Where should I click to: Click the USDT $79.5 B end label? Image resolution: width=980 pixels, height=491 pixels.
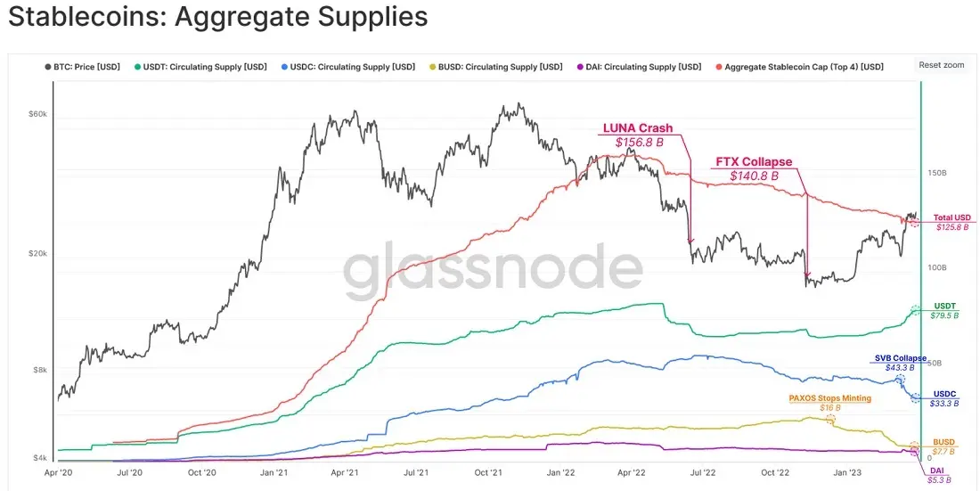coord(944,311)
